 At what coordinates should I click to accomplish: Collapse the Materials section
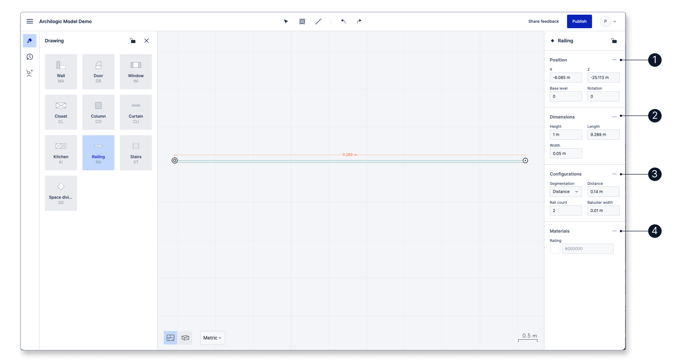click(614, 231)
